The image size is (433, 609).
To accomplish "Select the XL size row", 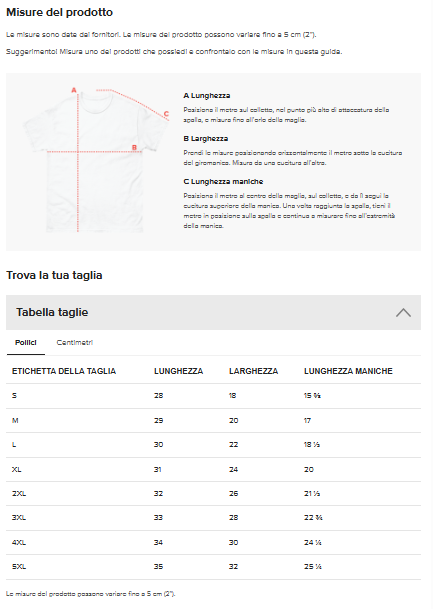I will click(x=213, y=469).
